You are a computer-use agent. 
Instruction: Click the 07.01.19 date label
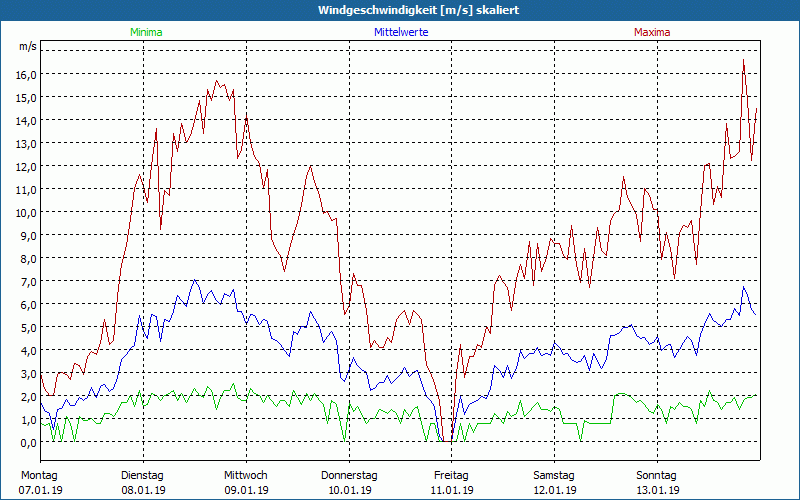(x=40, y=490)
